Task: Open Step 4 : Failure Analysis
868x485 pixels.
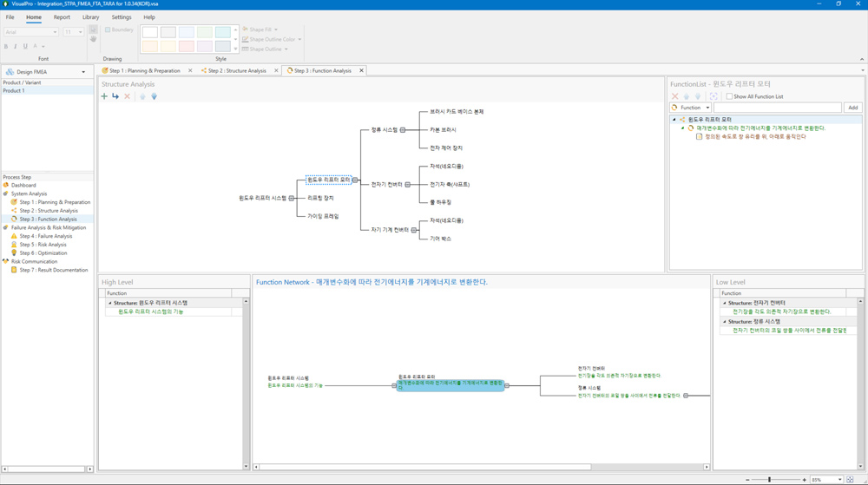Action: (46, 236)
